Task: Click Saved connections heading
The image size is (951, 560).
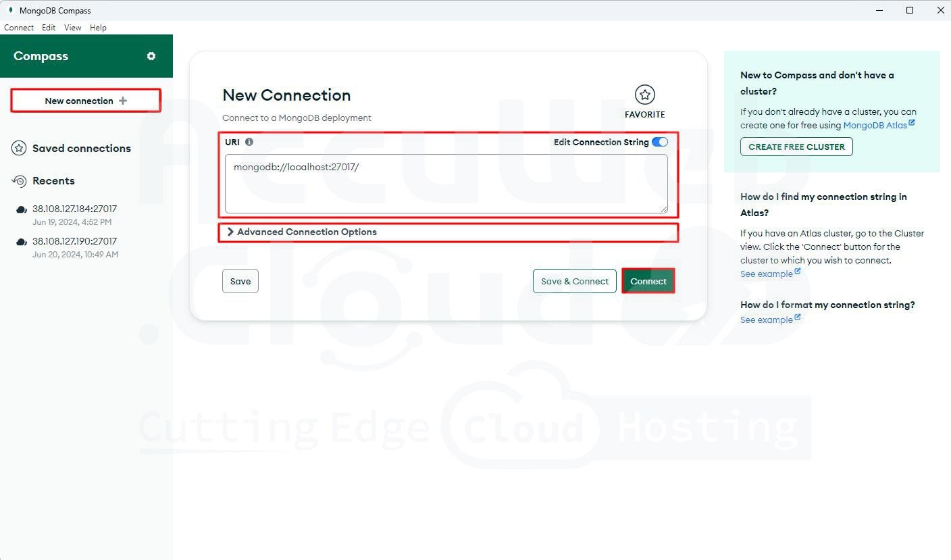Action: (x=82, y=148)
